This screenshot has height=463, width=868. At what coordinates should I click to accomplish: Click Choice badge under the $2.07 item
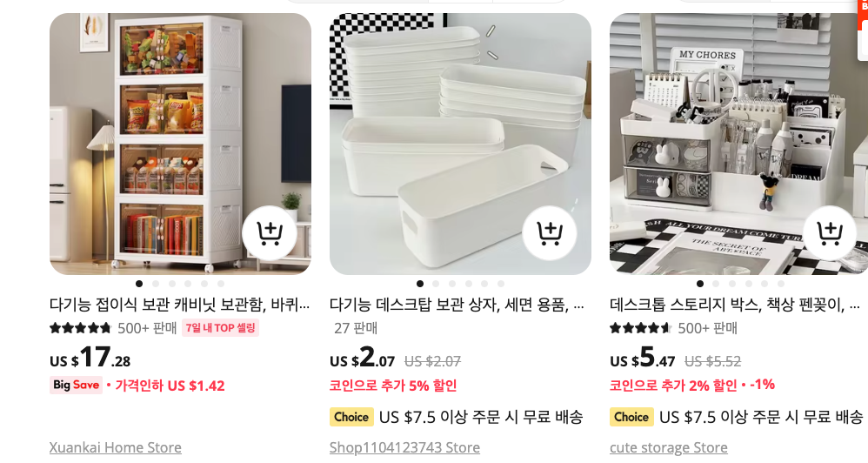[x=351, y=417]
